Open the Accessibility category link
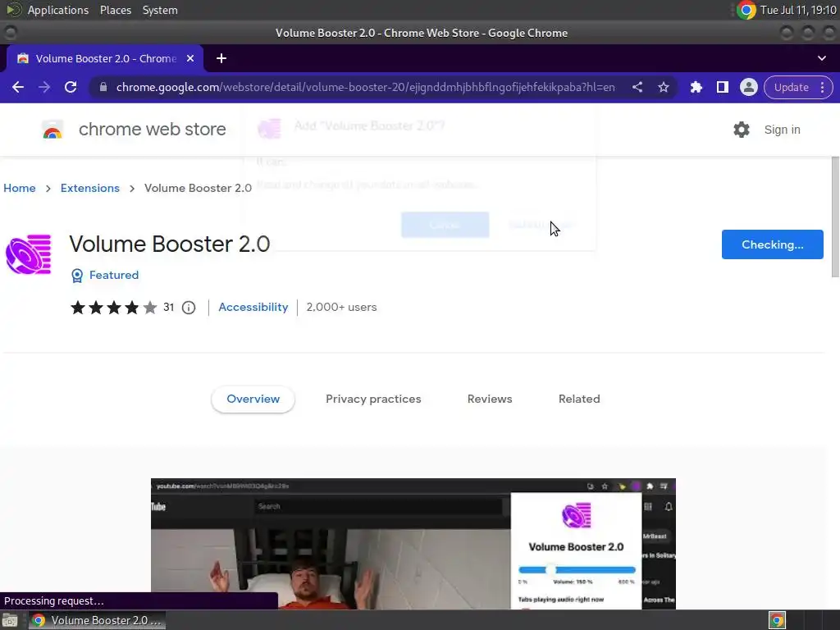This screenshot has width=840, height=630. pyautogui.click(x=253, y=307)
